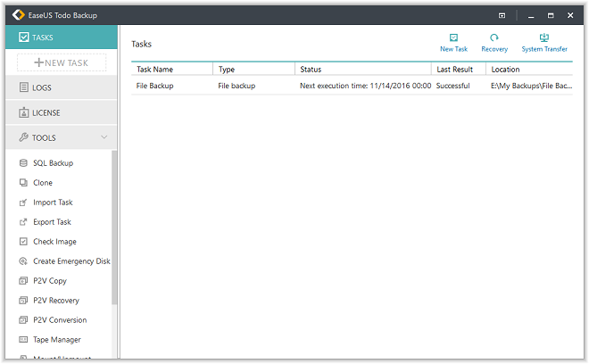589x364 pixels.
Task: Open the Recovery tool icon
Action: [x=494, y=38]
